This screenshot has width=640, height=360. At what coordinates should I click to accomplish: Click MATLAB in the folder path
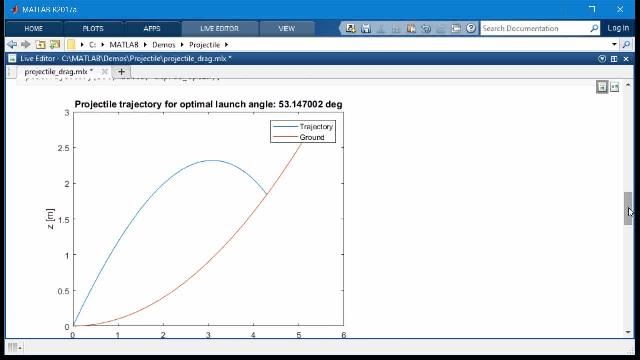pos(124,45)
